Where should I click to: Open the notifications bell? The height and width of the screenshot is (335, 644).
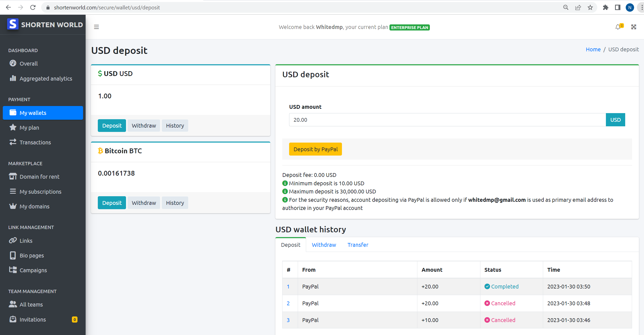[x=618, y=27]
